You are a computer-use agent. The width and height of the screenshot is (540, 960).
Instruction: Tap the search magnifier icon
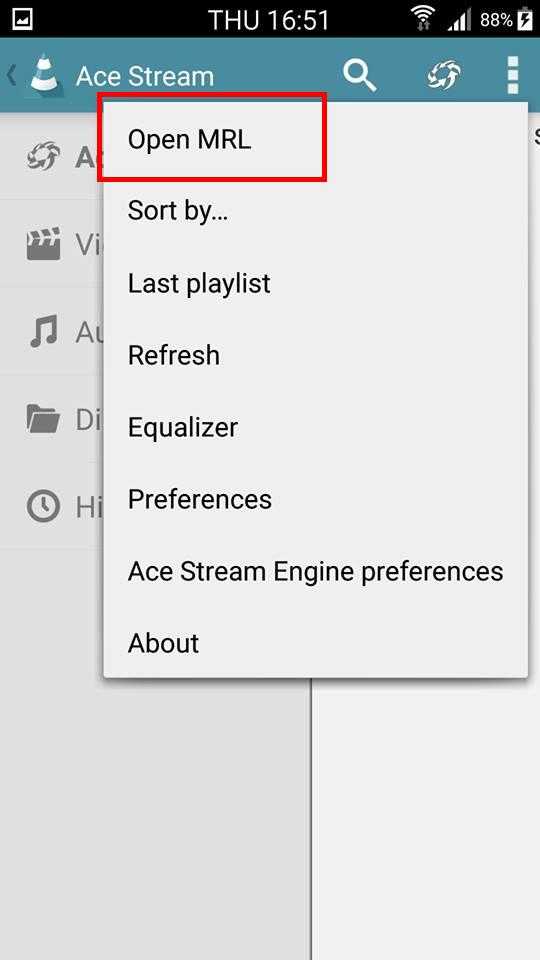click(x=359, y=75)
